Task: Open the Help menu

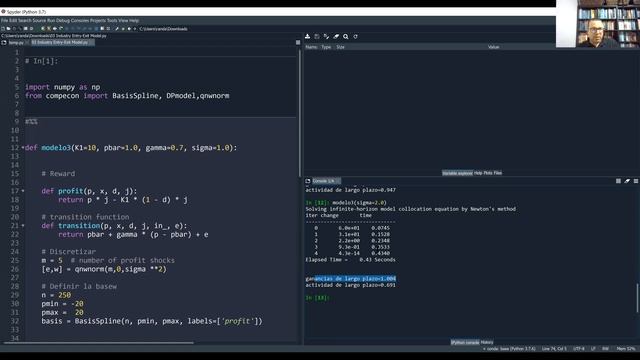Action: point(134,20)
